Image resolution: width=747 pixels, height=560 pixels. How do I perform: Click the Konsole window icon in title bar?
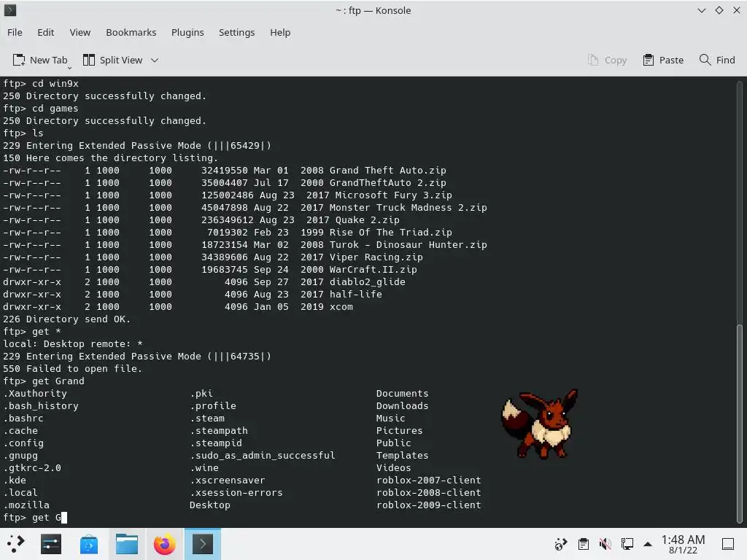coord(10,10)
